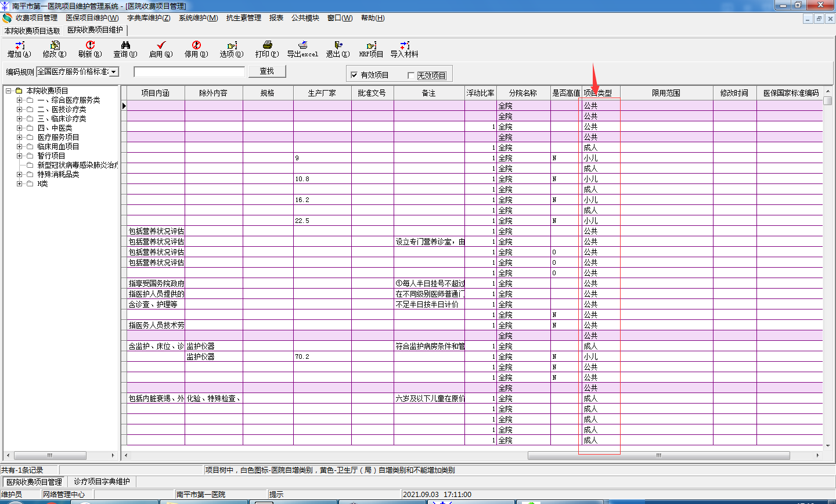Image resolution: width=836 pixels, height=504 pixels.
Task: Click the 除外内容 column header
Action: coord(214,93)
